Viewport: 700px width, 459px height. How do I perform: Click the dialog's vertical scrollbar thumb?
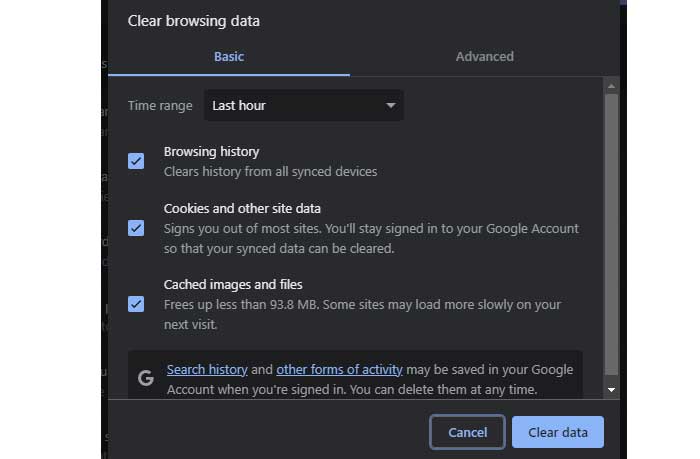[x=611, y=230]
